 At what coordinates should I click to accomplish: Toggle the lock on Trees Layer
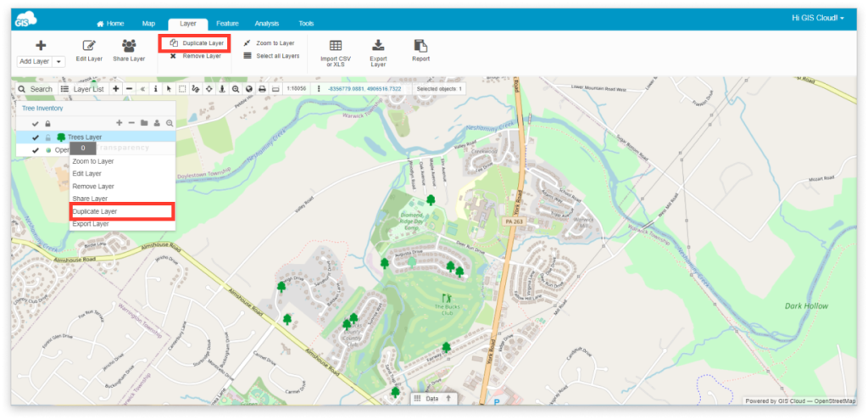(x=47, y=137)
